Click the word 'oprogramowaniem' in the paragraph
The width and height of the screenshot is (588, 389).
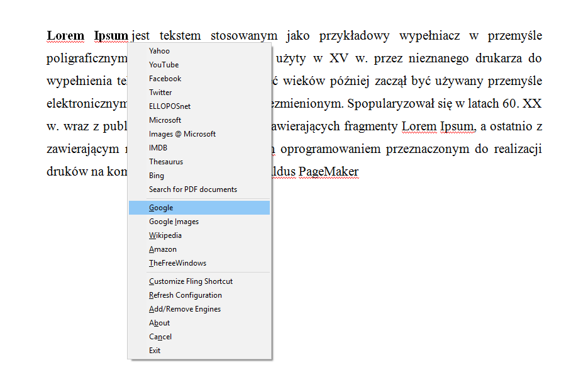point(330,149)
